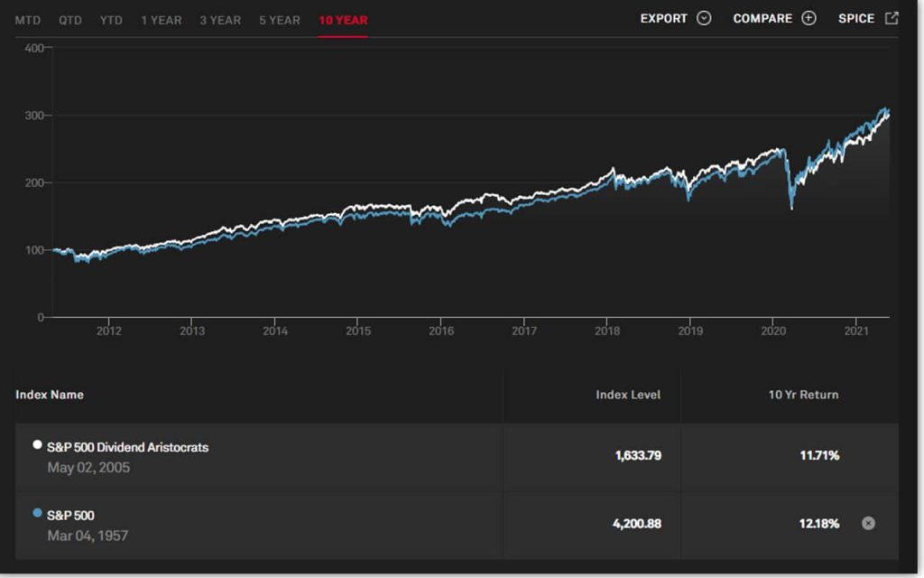Click the COMPARE plus icon
924x578 pixels.
(x=808, y=18)
